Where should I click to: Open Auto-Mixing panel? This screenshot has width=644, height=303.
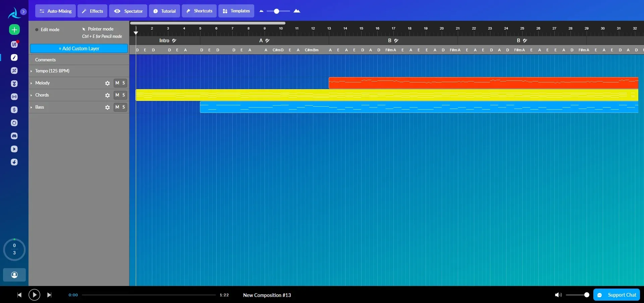(55, 11)
